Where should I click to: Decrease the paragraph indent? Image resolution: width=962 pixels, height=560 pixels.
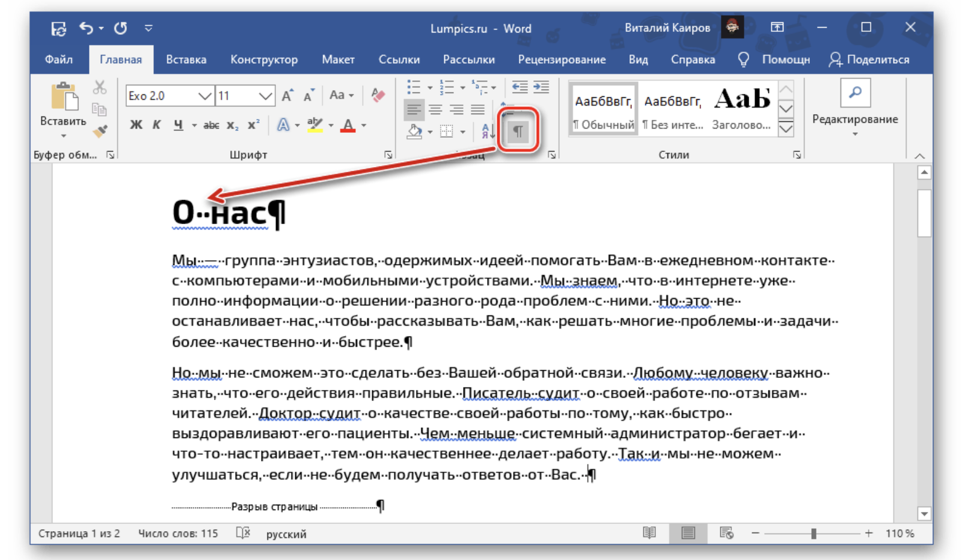tap(519, 88)
